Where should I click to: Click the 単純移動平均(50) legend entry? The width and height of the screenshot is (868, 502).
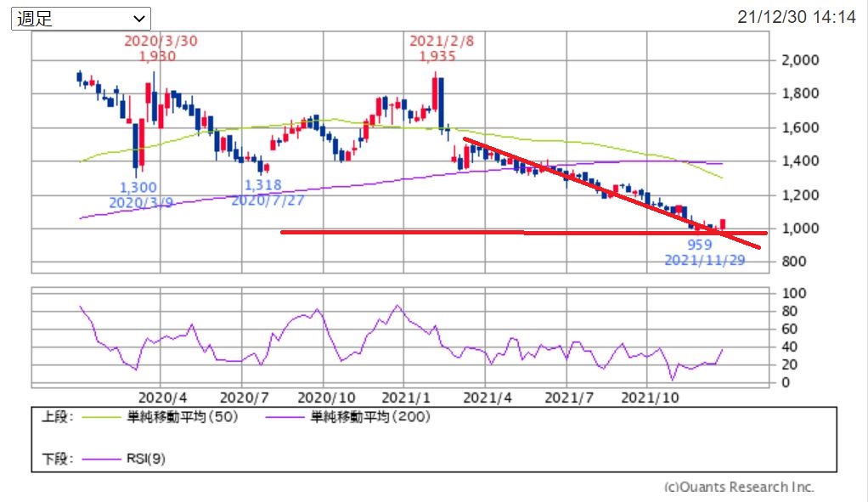tap(182, 417)
